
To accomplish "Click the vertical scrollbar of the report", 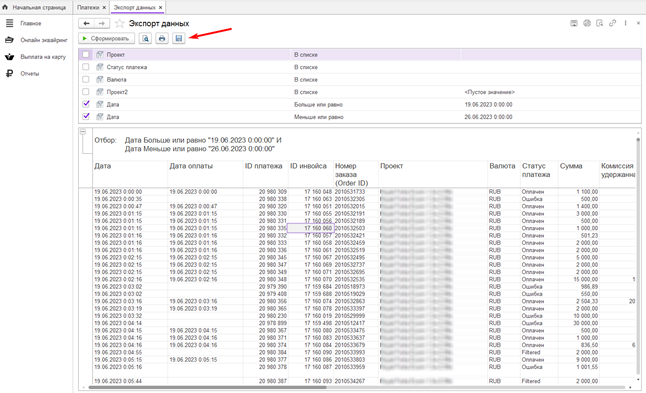I will [638, 257].
